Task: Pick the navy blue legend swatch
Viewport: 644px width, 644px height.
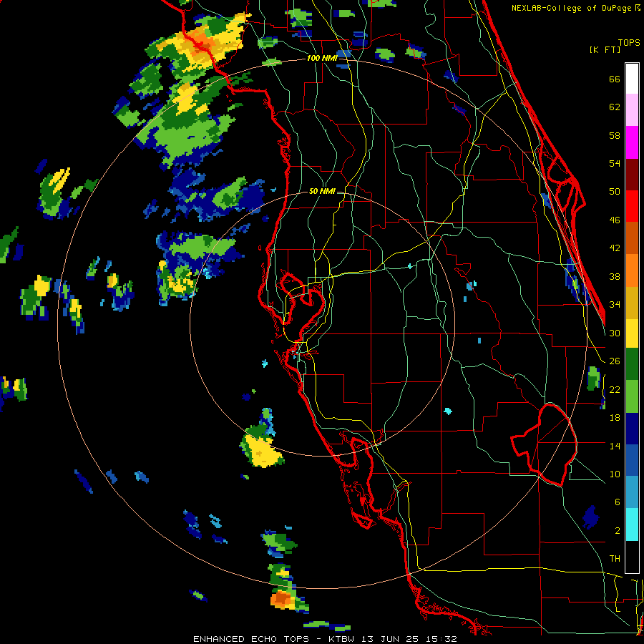Action: click(x=632, y=429)
